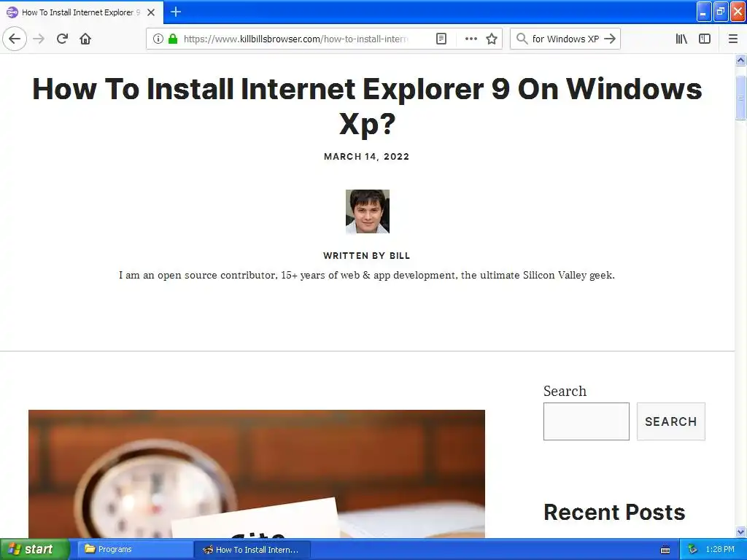Click the SEARCH button on the page
The width and height of the screenshot is (747, 560).
[x=671, y=421]
